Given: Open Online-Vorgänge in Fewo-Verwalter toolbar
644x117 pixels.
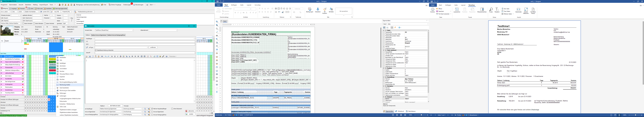Looking at the screenshot, I should (x=115, y=5).
